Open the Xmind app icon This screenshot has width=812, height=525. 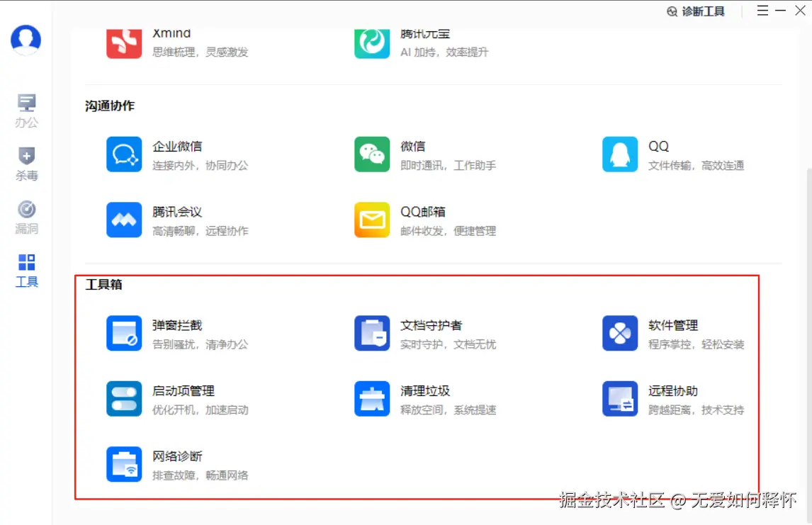coord(124,43)
